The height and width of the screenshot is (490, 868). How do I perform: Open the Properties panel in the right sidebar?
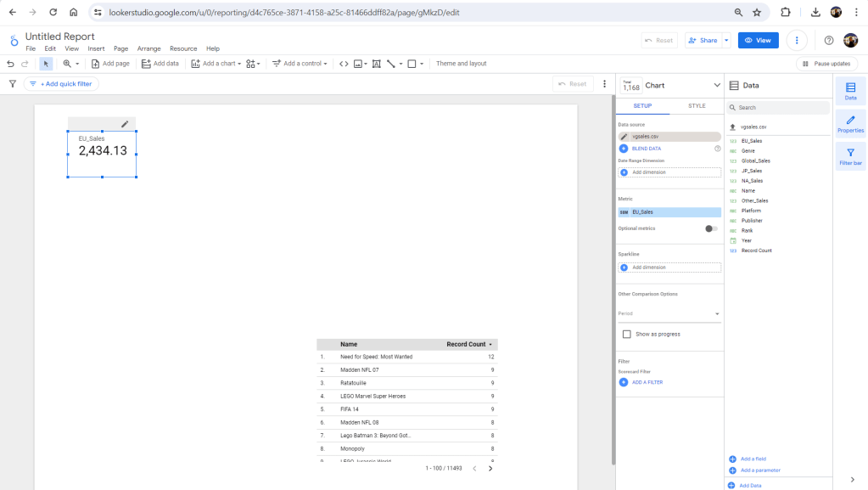[850, 124]
